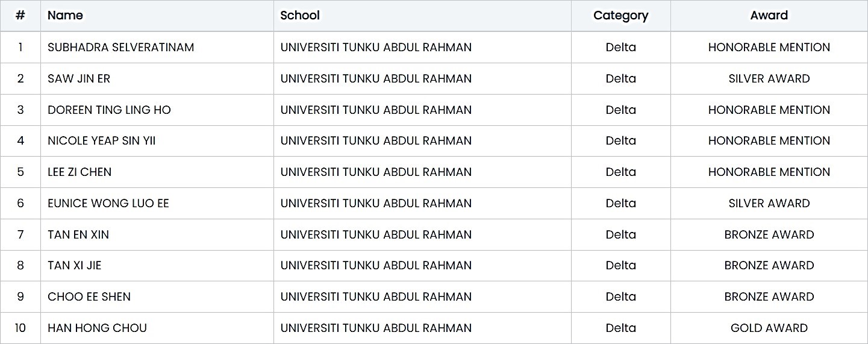The width and height of the screenshot is (868, 344).
Task: Click EUNICE WONG LUO EE name
Action: [x=108, y=203]
